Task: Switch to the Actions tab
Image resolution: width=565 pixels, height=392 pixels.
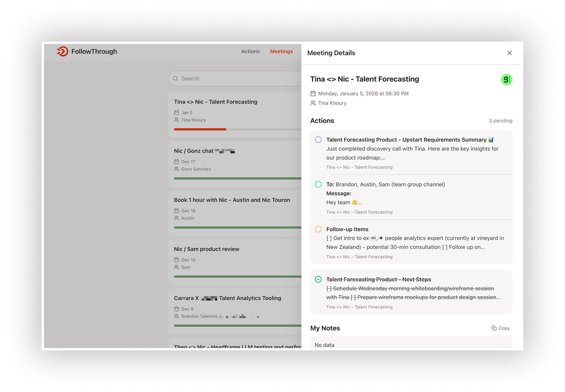Action: pos(250,52)
